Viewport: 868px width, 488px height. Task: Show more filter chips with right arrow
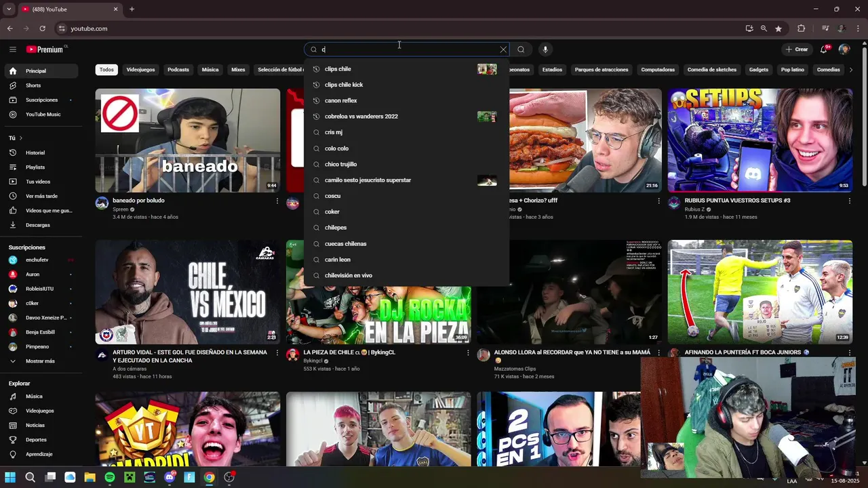tap(851, 70)
